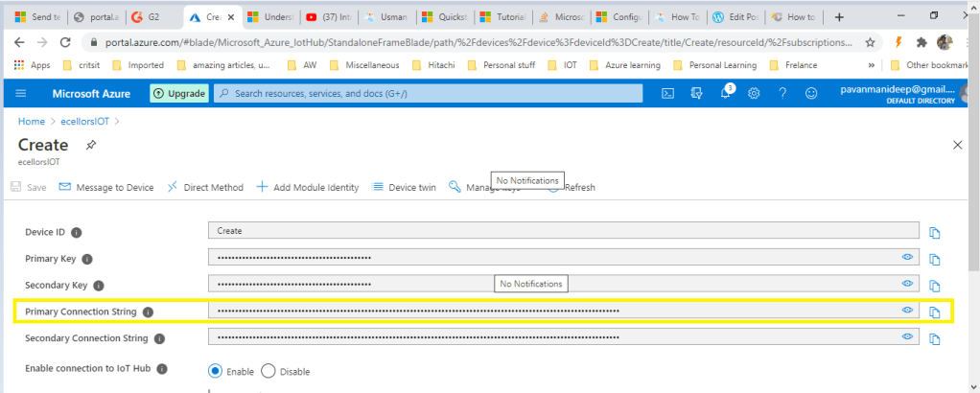This screenshot has width=980, height=393.
Task: Show the Primary Key value
Action: point(906,258)
